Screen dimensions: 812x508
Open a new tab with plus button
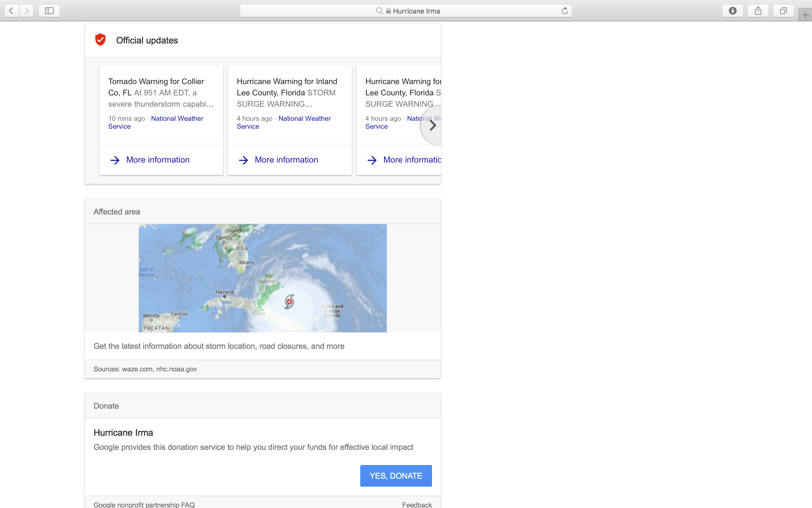(805, 15)
